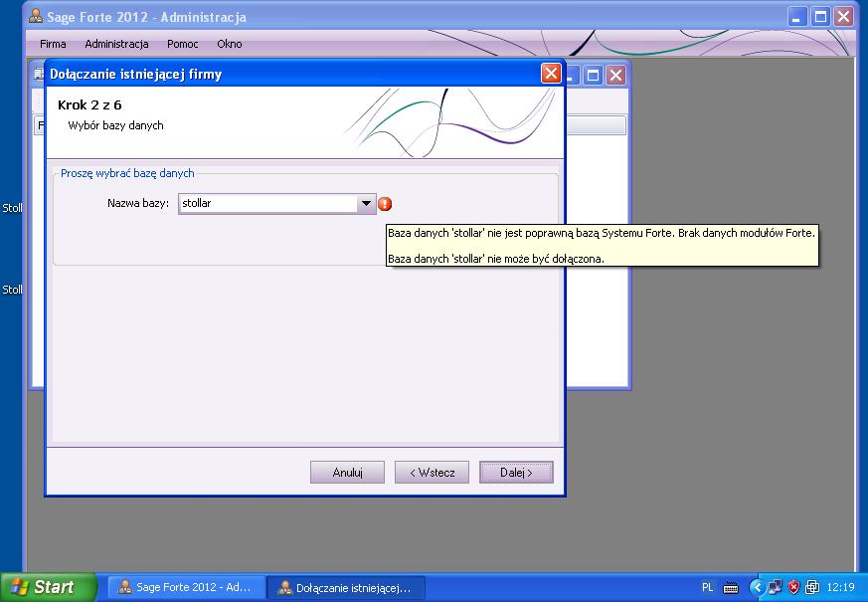868x602 pixels.
Task: Click the Sage Forte title bar app icon
Action: (36, 16)
